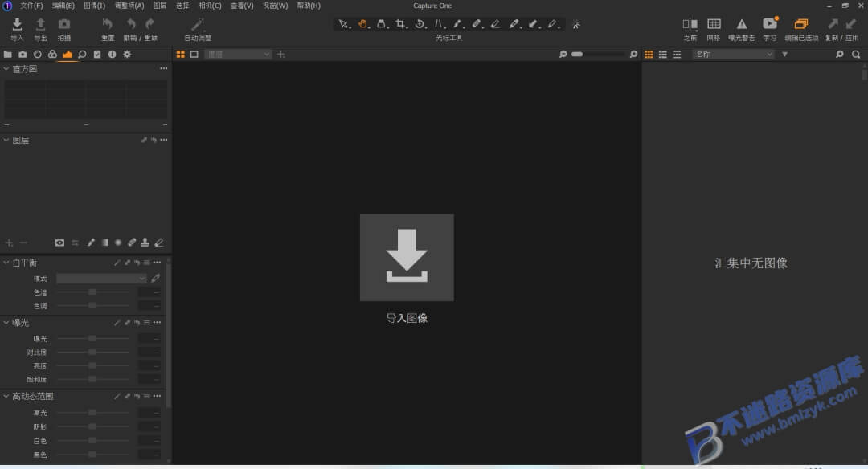Open the camera capture tool tab
This screenshot has width=868, height=469.
click(23, 54)
